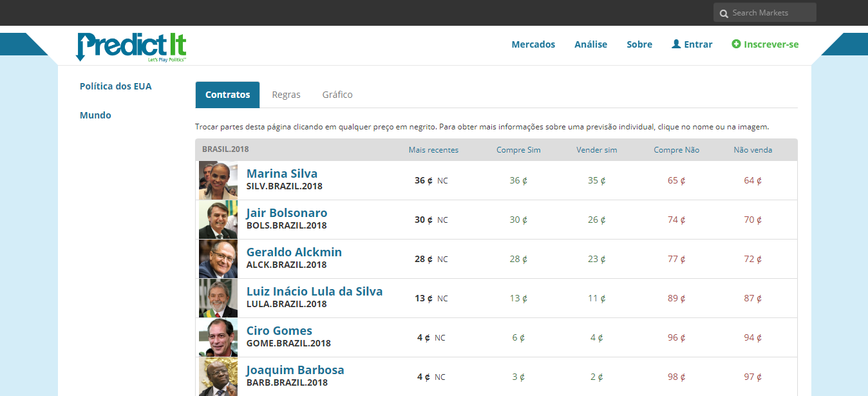Click Jair Bolsonaro's 74¢ Compre Não price
Viewport: 868px width, 396px height.
coord(676,220)
